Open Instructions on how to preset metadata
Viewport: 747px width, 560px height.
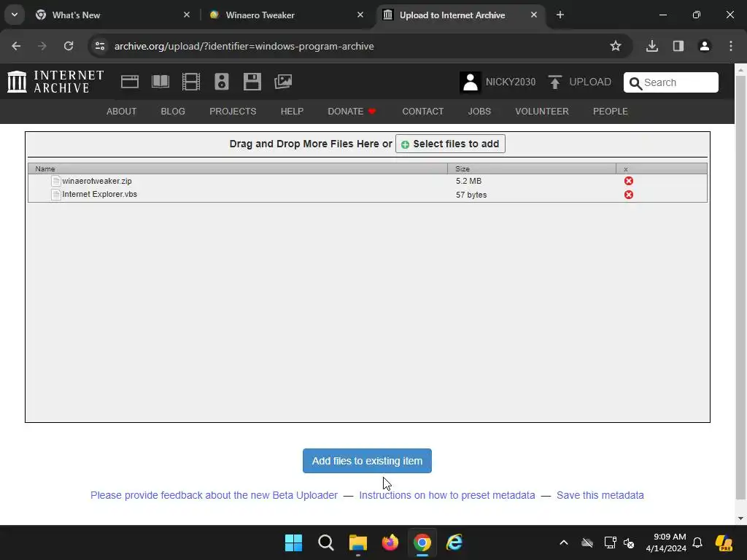coord(447,495)
